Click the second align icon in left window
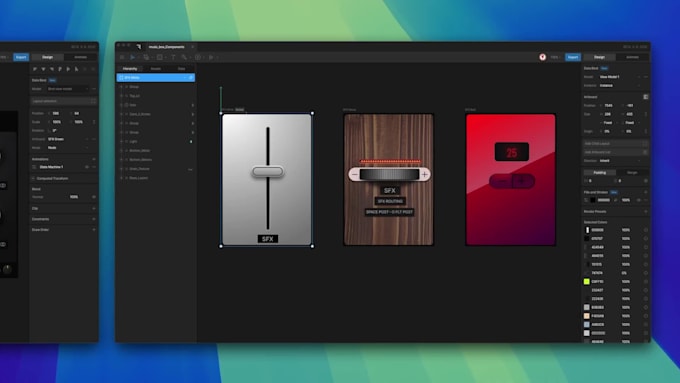The width and height of the screenshot is (680, 383). point(43,69)
